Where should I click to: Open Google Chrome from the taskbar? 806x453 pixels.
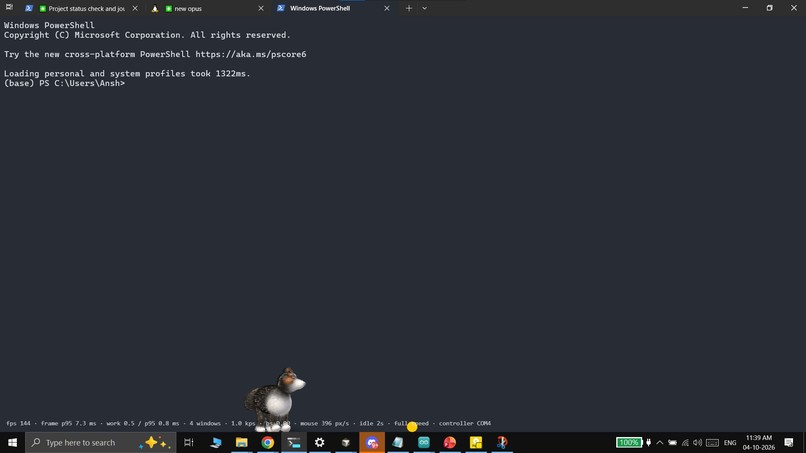[x=268, y=442]
